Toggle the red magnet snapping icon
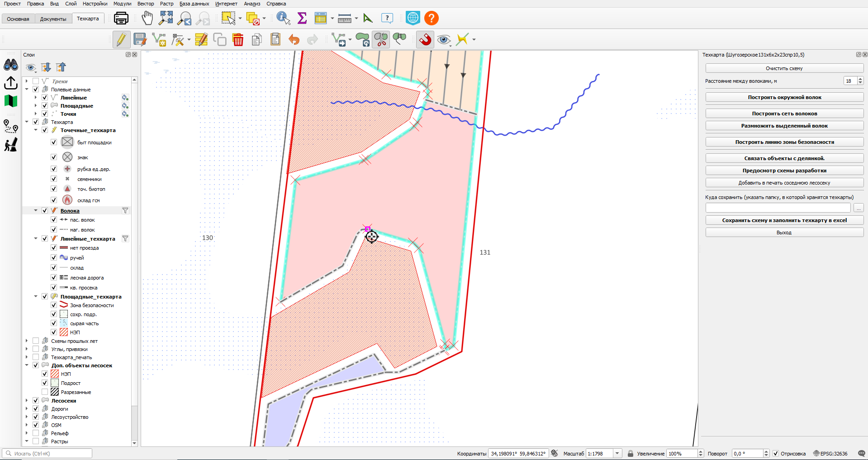This screenshot has height=460, width=868. tap(425, 39)
